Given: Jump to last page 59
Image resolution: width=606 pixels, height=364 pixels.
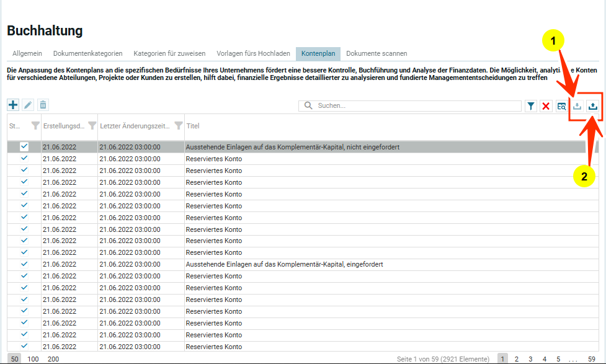Looking at the screenshot, I should 591,358.
